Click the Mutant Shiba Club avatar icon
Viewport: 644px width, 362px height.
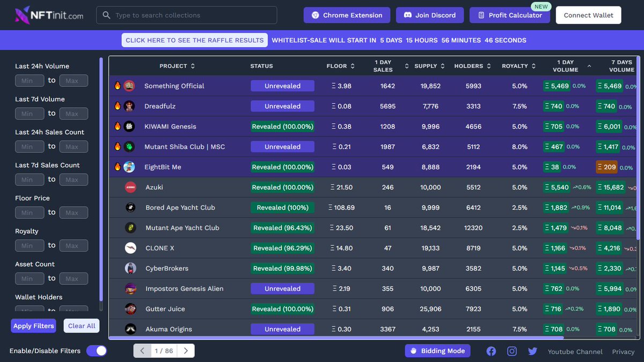[129, 146]
